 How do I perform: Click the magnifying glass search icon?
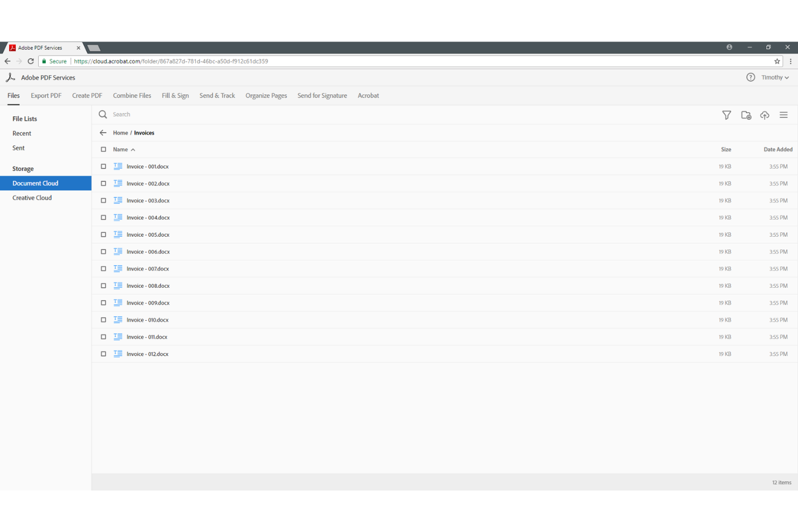(x=102, y=114)
